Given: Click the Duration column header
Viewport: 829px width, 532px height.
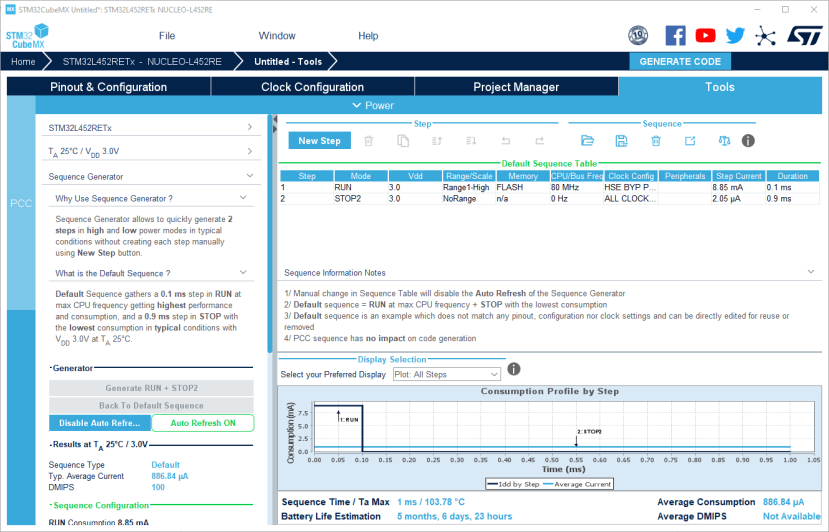Looking at the screenshot, I should [792, 176].
